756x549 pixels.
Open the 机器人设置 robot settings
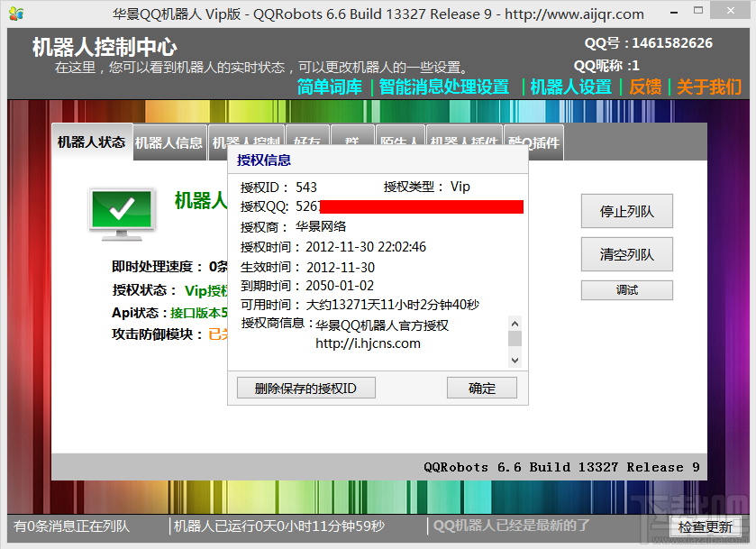coord(572,87)
